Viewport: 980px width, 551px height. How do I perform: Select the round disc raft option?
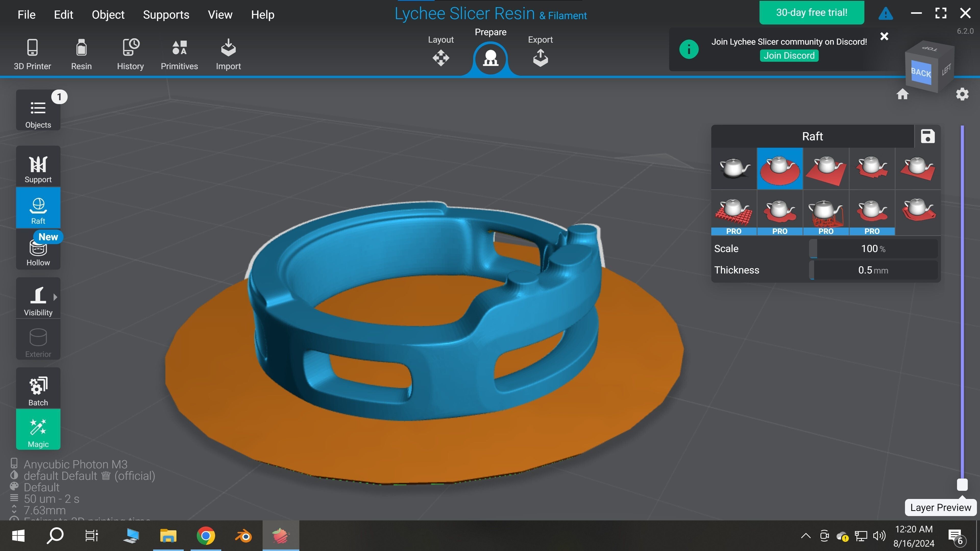click(x=780, y=168)
